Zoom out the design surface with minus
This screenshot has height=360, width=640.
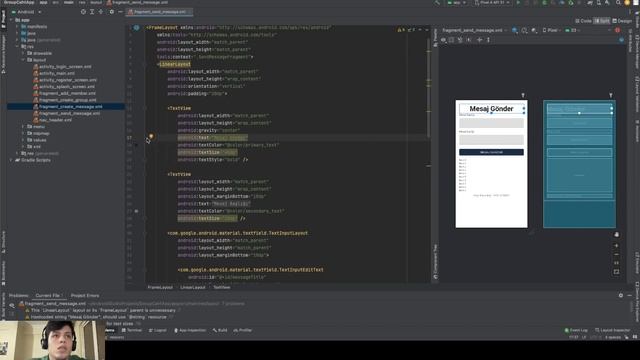pyautogui.click(x=616, y=254)
